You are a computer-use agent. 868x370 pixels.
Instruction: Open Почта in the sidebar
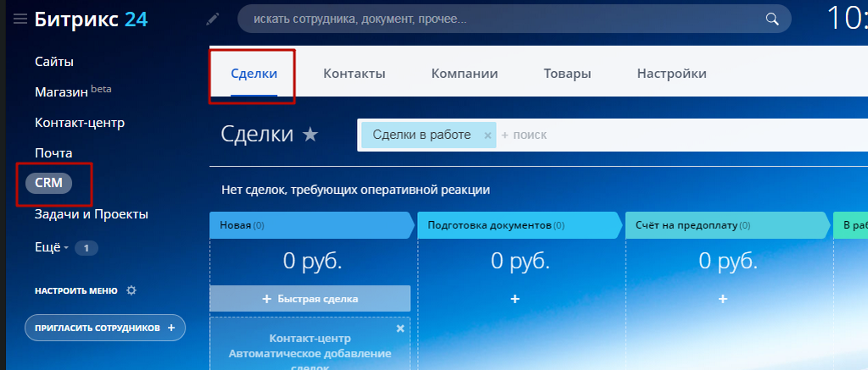(53, 152)
